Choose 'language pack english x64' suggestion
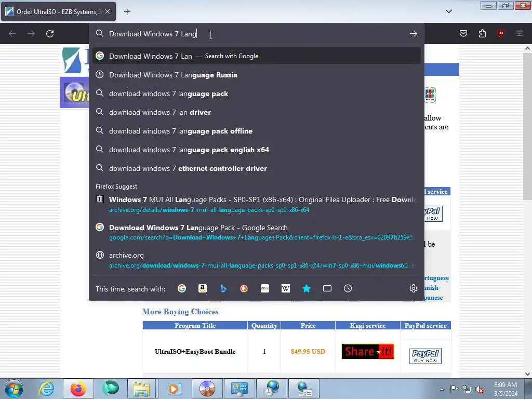The width and height of the screenshot is (532, 399). 257,149
